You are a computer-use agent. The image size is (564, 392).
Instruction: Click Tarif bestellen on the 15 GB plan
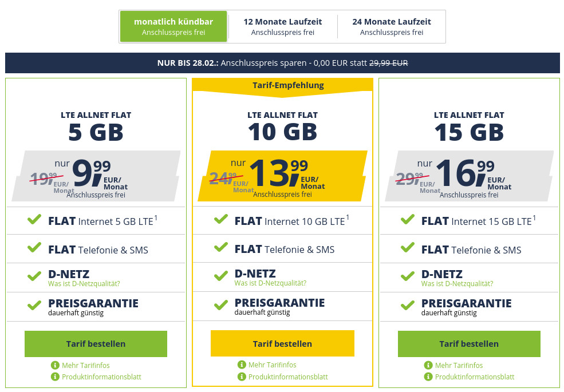[469, 343]
